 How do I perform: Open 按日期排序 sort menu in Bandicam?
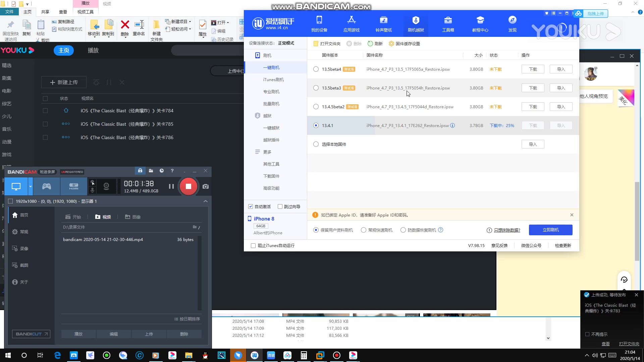point(187,319)
